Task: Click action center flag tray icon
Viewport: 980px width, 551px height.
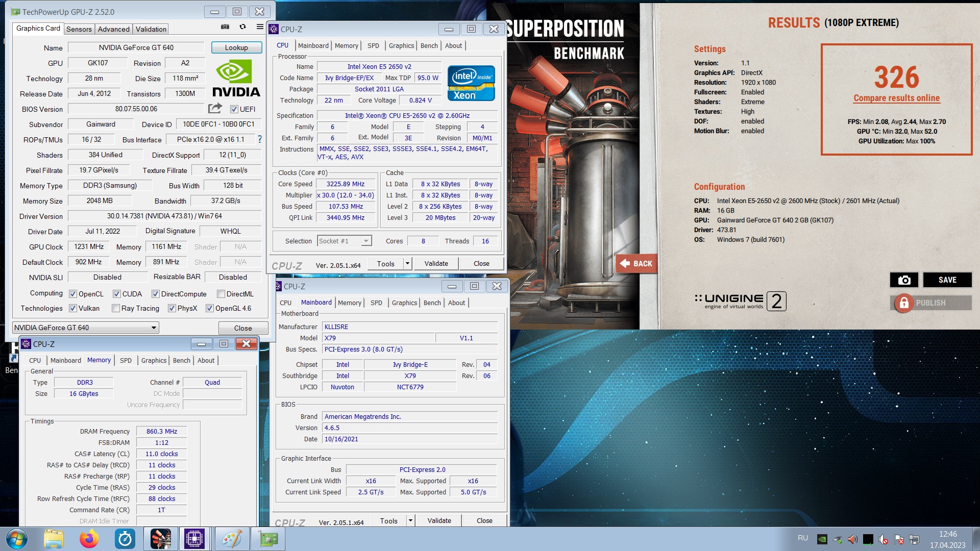Action: tap(899, 539)
